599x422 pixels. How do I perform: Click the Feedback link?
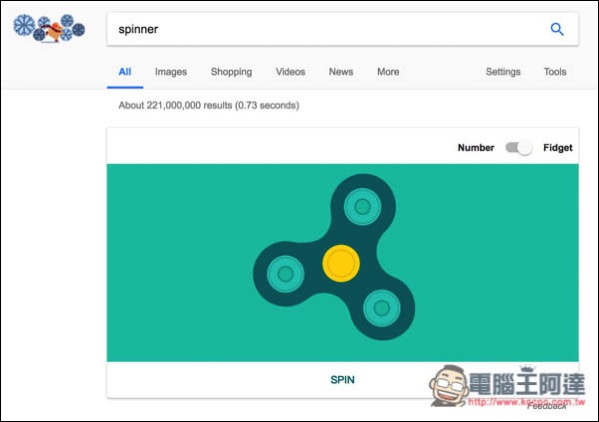pos(547,406)
